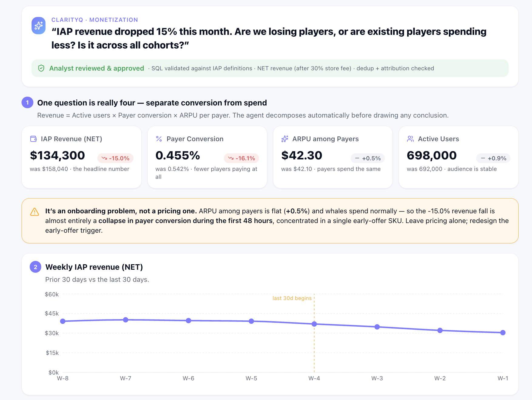
Task: Click the step 2 numbered circle badge
Action: click(x=35, y=267)
